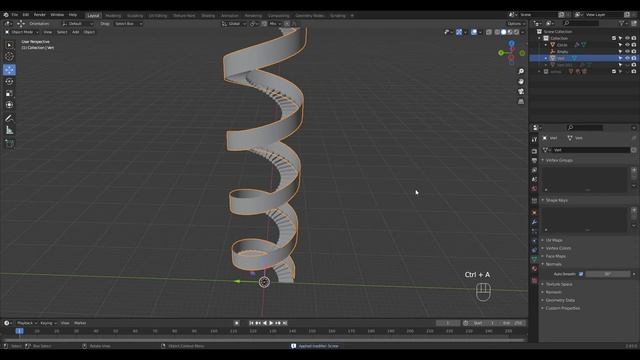The width and height of the screenshot is (640, 360).
Task: Click the Auto Smooth angle slider
Action: coord(608,274)
